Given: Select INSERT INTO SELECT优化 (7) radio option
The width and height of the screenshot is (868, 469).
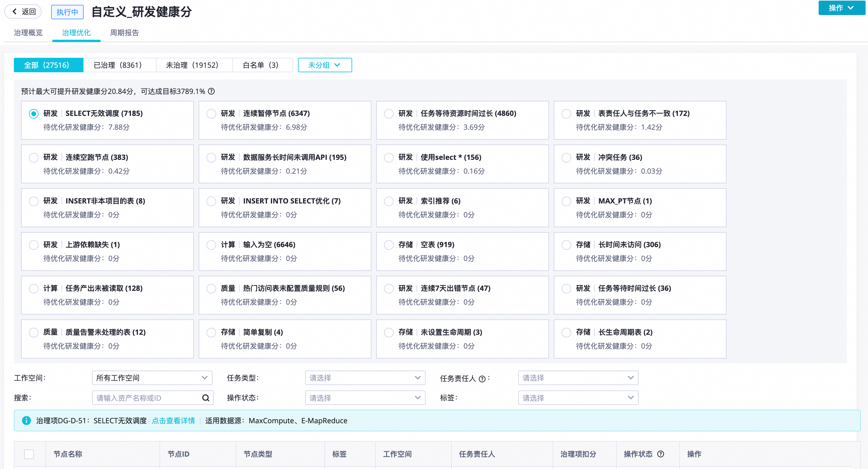Looking at the screenshot, I should 211,201.
